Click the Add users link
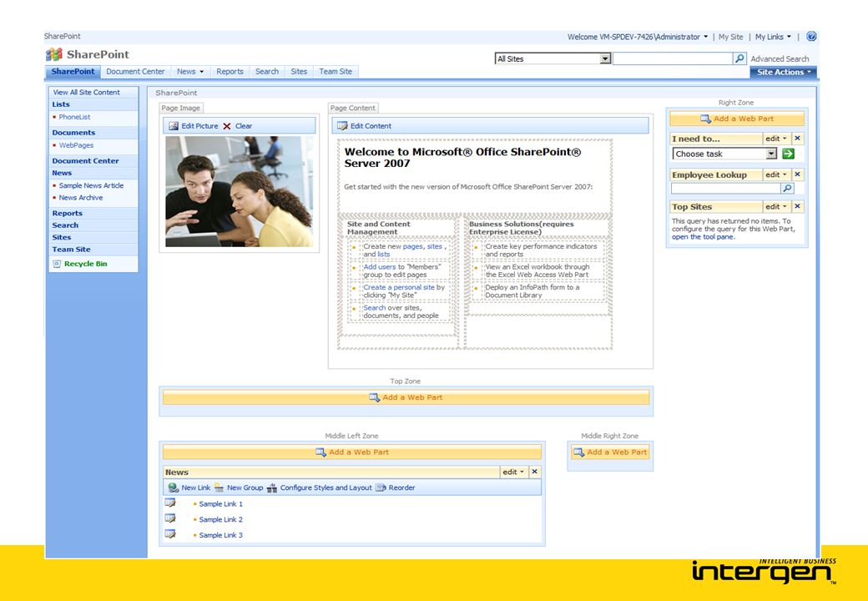This screenshot has height=601, width=868. point(380,267)
